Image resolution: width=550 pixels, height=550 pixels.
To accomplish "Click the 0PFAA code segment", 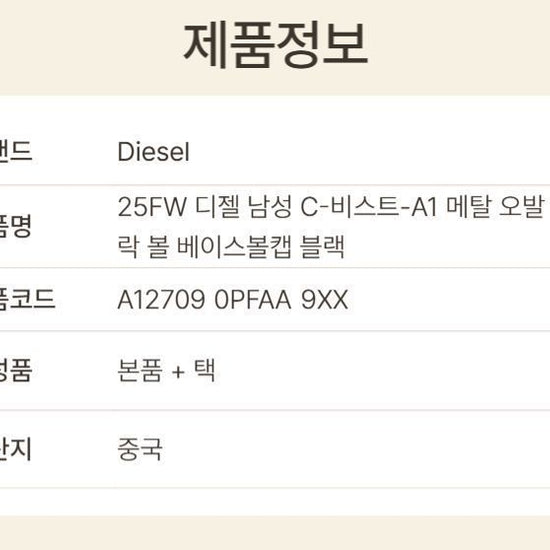I will coord(253,300).
